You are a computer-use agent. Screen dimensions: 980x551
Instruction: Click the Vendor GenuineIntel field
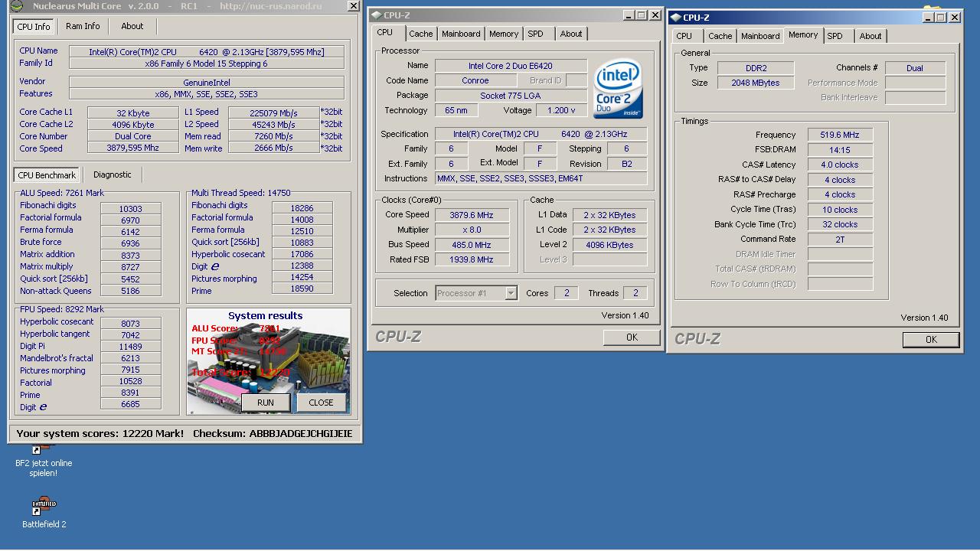[206, 83]
